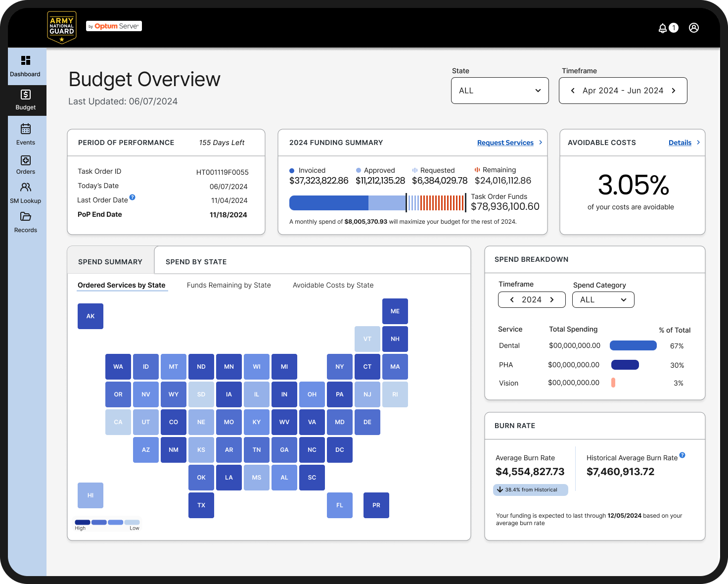Select the VT state tile
728x584 pixels.
367,339
